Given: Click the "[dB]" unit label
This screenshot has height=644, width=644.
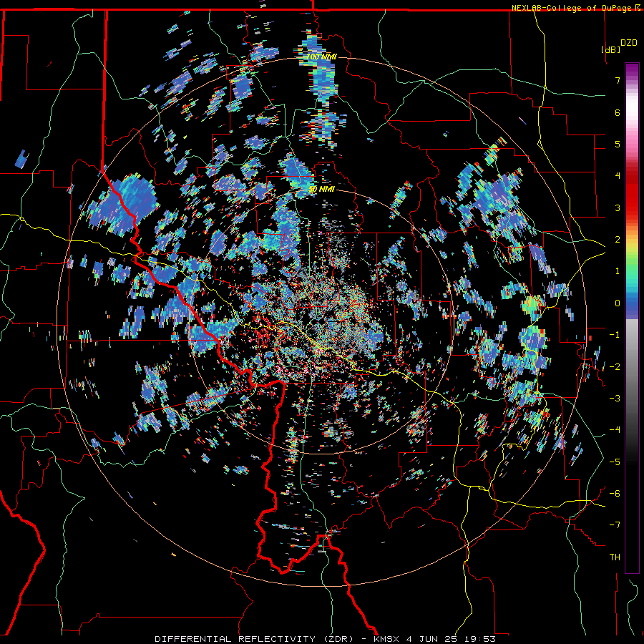Looking at the screenshot, I should pos(611,49).
